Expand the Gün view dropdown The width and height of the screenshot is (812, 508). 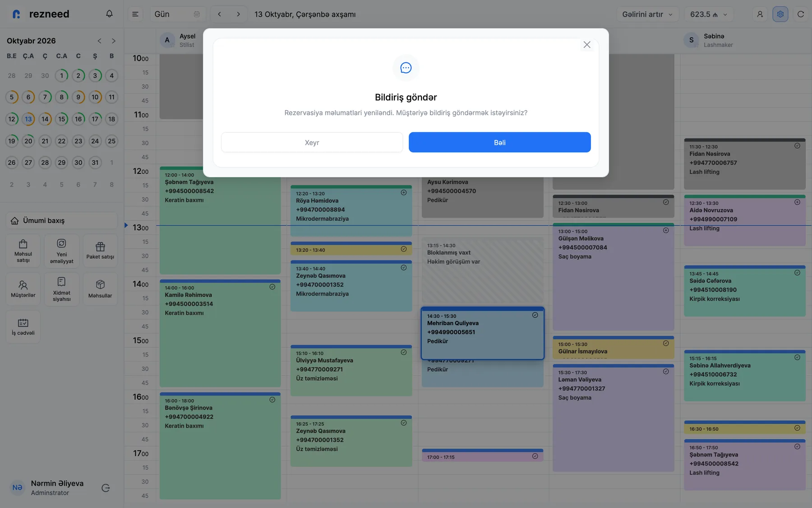pos(178,14)
